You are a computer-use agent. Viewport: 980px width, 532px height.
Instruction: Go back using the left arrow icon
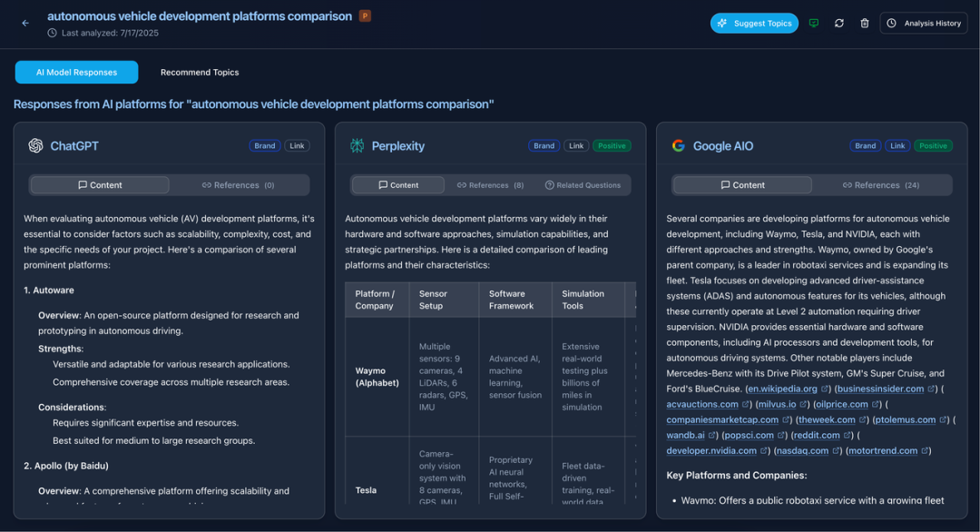click(x=25, y=23)
